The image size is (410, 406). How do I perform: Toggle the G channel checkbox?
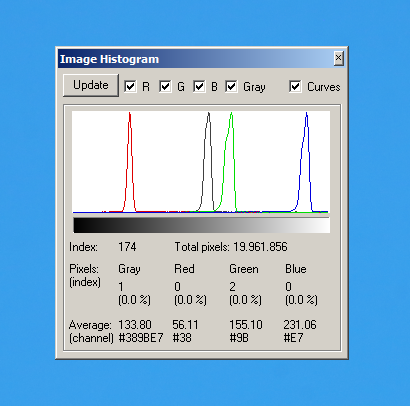click(x=165, y=87)
